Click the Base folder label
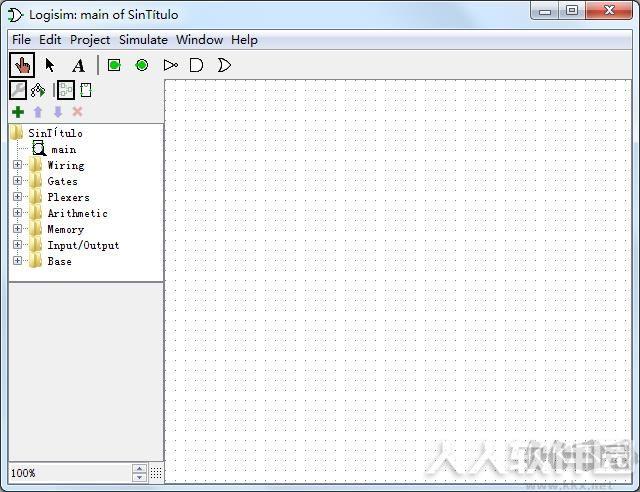This screenshot has width=640, height=492. click(59, 261)
